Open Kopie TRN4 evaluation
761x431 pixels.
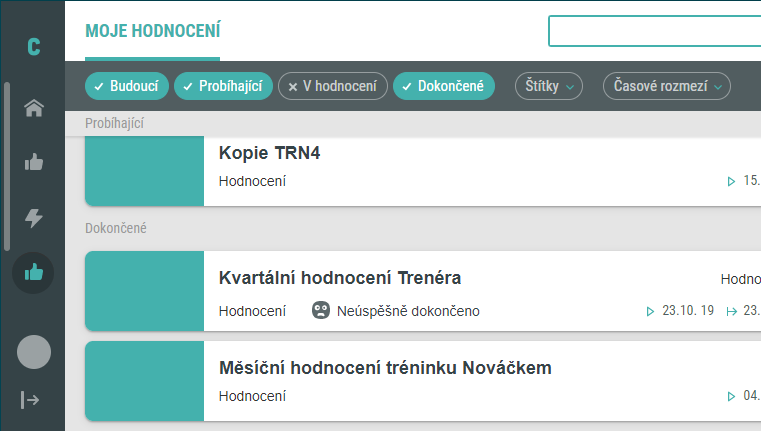pyautogui.click(x=423, y=171)
